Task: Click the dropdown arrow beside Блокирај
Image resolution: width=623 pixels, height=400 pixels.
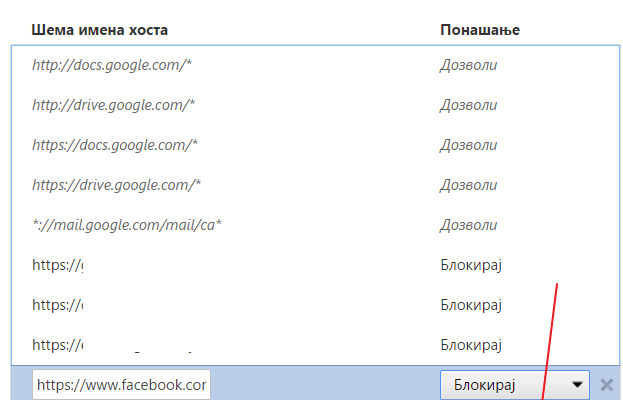Action: 577,385
